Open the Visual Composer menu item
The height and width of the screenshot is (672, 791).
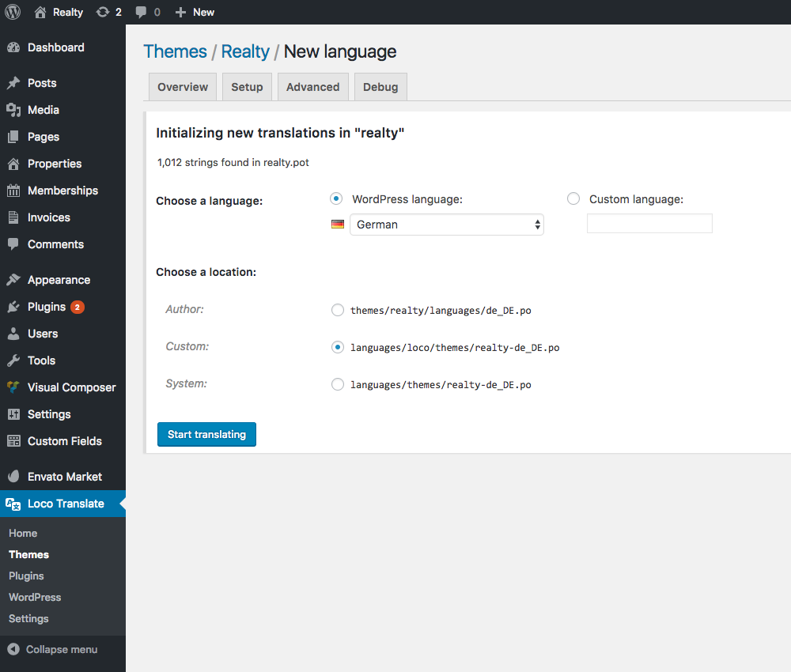coord(62,387)
